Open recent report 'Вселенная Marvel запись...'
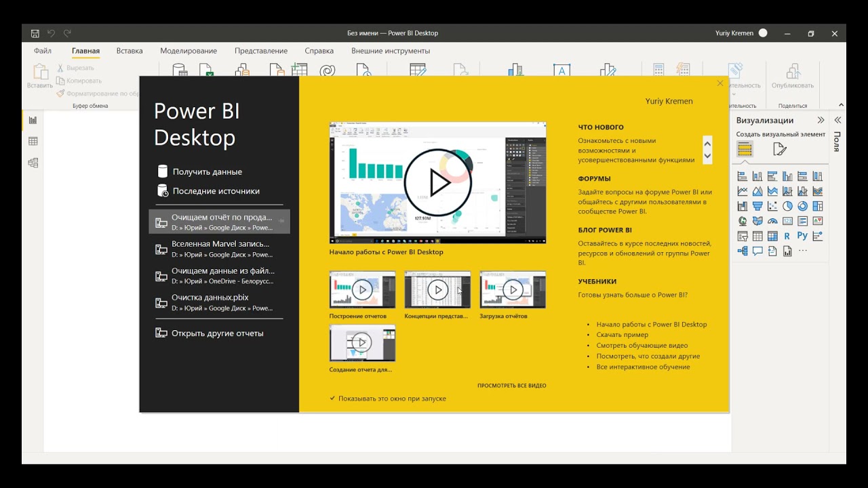 219,249
